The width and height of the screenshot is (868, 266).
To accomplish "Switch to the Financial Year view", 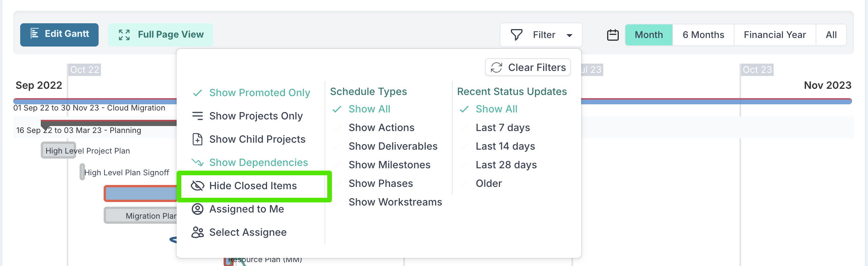I will coord(775,35).
